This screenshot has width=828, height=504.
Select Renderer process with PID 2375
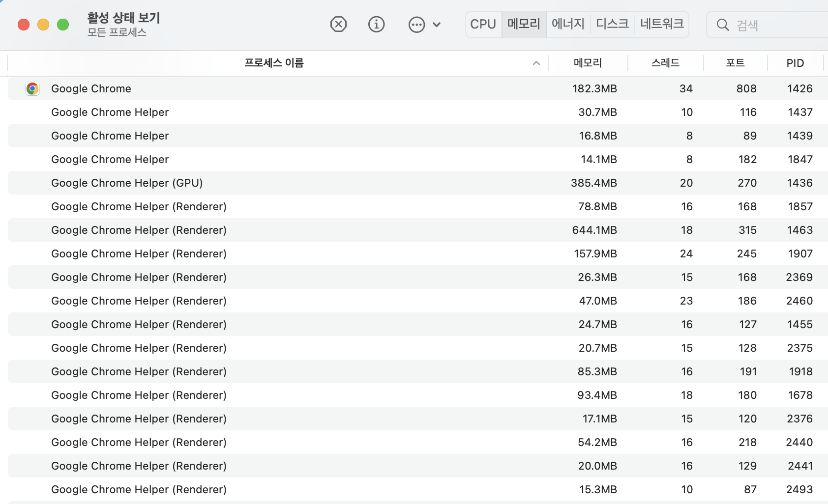(x=418, y=348)
